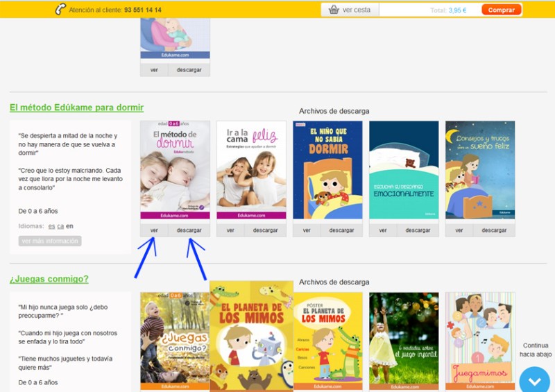This screenshot has height=392, width=555.
Task: Click the 'ver más información' button
Action: 50,241
